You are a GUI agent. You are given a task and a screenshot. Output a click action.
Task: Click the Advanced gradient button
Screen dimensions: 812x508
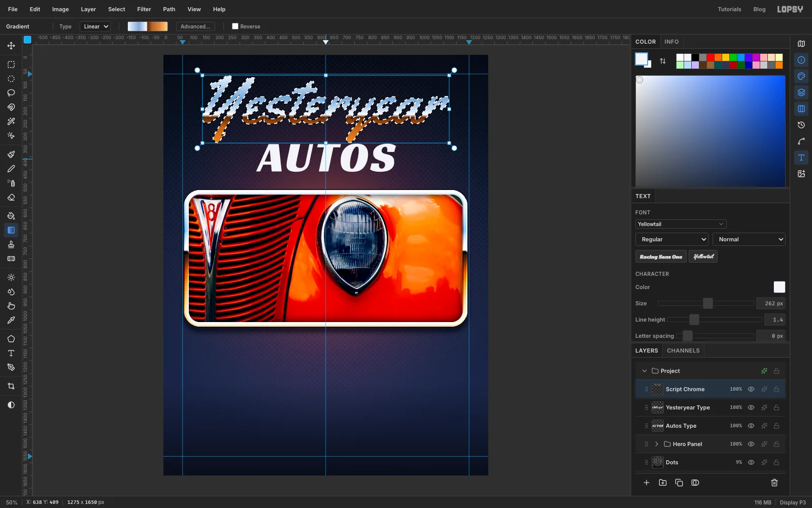pos(195,26)
